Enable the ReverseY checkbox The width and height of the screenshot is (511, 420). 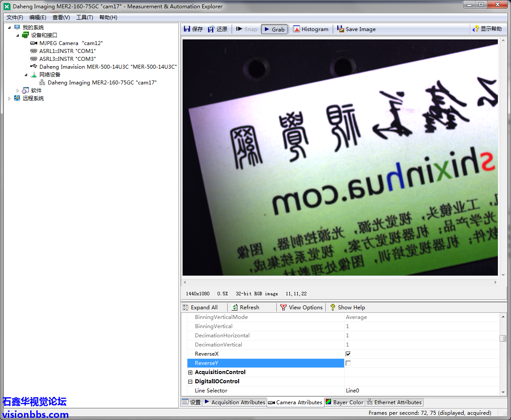click(x=348, y=363)
